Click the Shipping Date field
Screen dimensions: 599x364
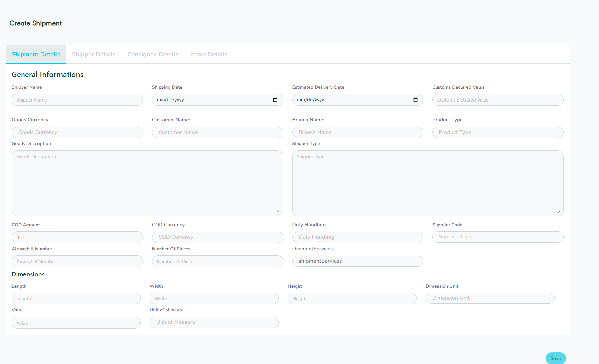[x=217, y=100]
